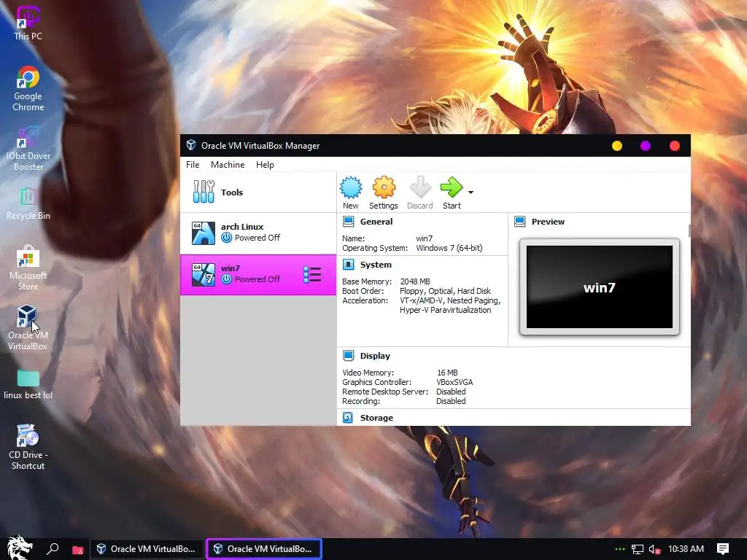The height and width of the screenshot is (560, 747).
Task: Click the Preview section heading
Action: pos(548,222)
